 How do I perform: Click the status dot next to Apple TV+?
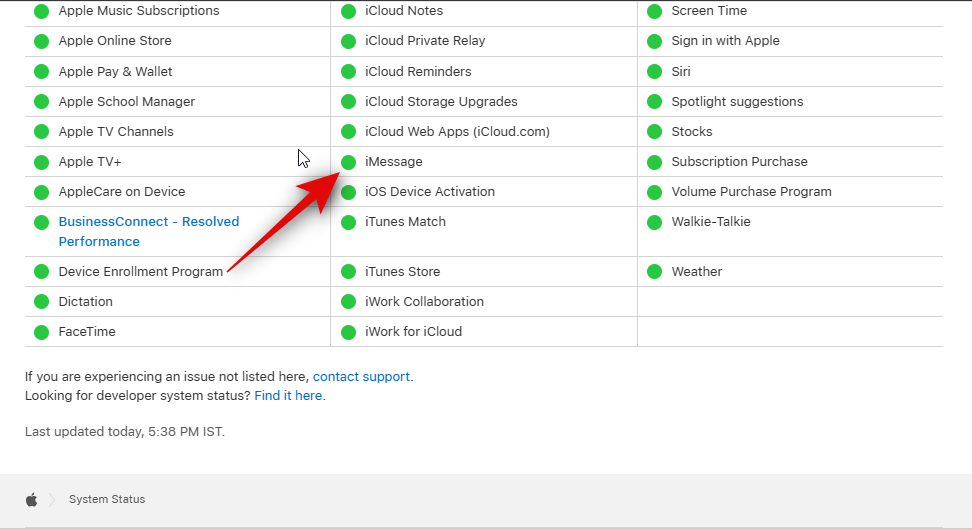[x=42, y=162]
